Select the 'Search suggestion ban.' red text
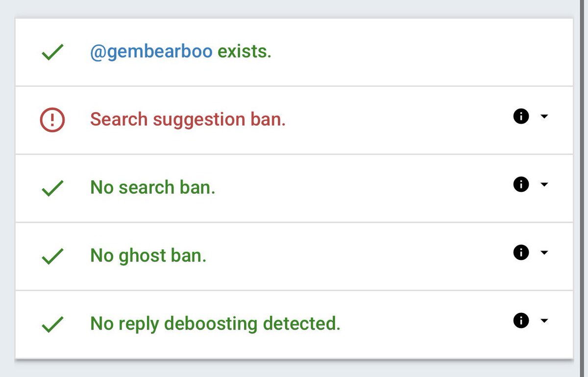This screenshot has height=377, width=588. pos(188,119)
